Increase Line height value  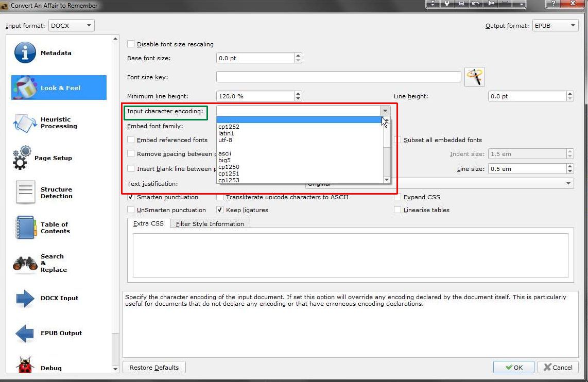point(570,94)
